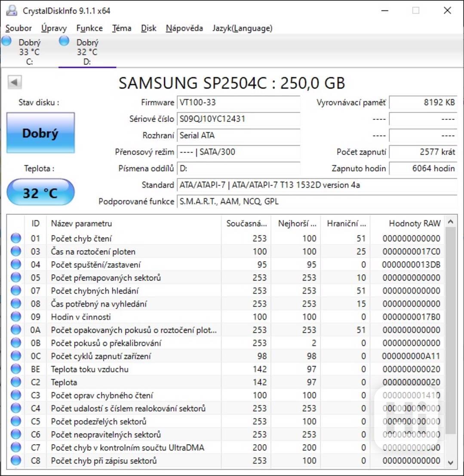Click the CrystalDiskInfo title bar app icon
The height and width of the screenshot is (476, 464).
click(x=12, y=11)
